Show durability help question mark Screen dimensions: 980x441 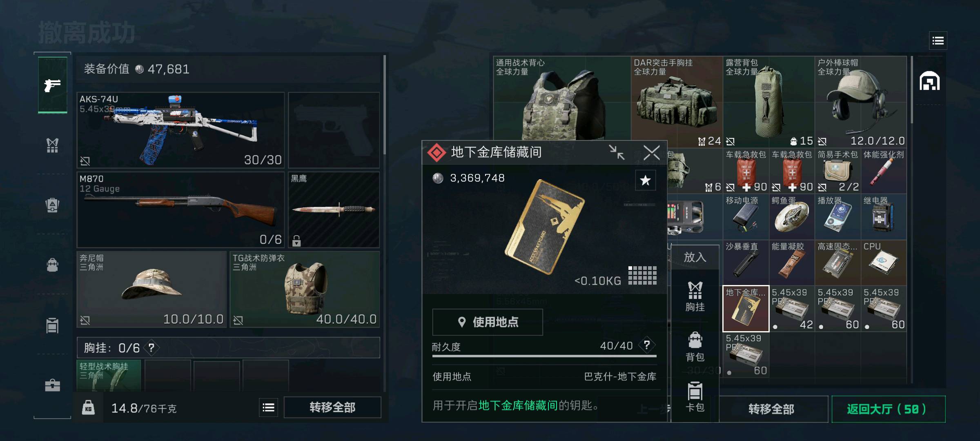647,345
